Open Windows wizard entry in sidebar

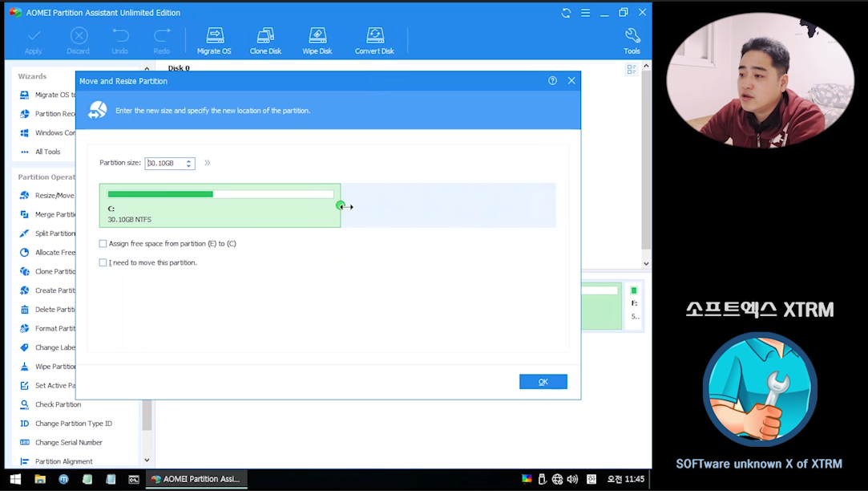click(47, 133)
